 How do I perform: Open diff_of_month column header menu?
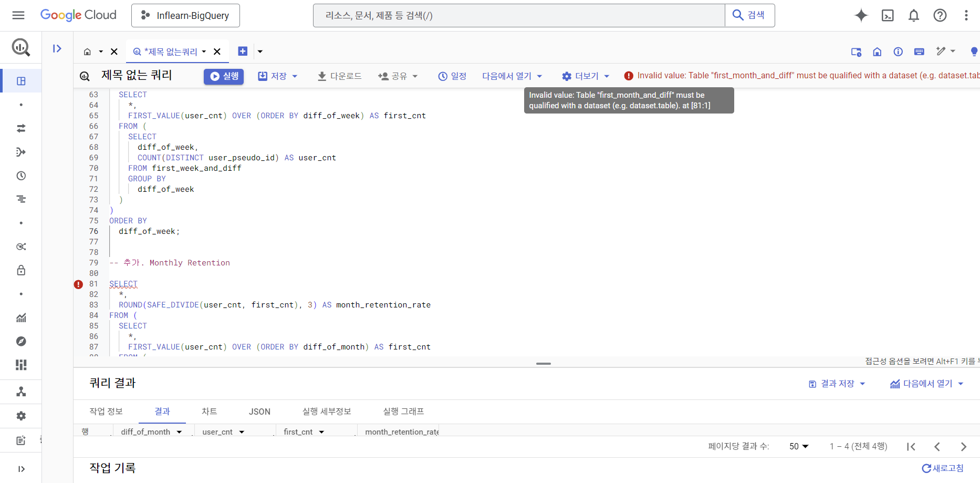tap(179, 432)
